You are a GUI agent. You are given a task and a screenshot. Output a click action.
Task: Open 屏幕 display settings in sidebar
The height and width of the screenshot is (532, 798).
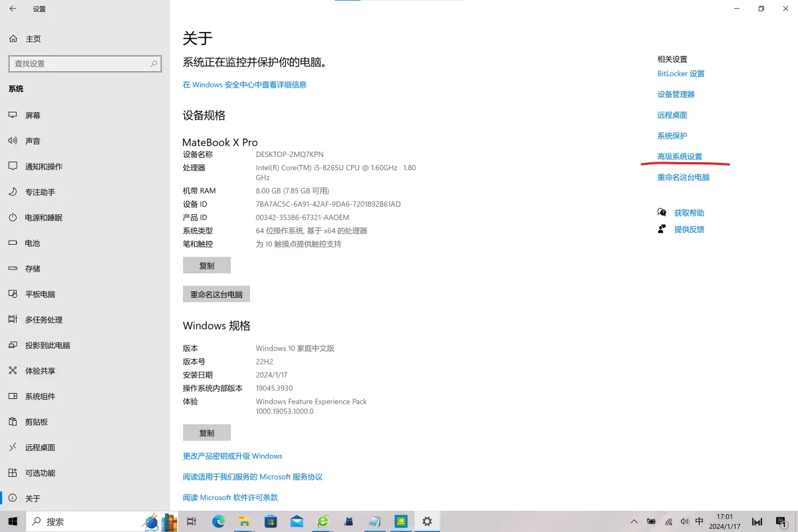coord(85,115)
